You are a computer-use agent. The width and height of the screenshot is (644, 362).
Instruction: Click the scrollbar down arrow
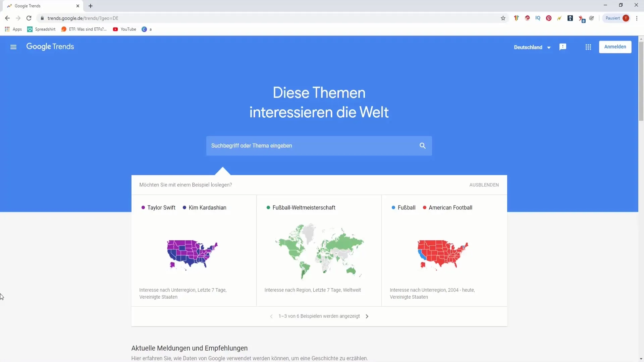(641, 359)
